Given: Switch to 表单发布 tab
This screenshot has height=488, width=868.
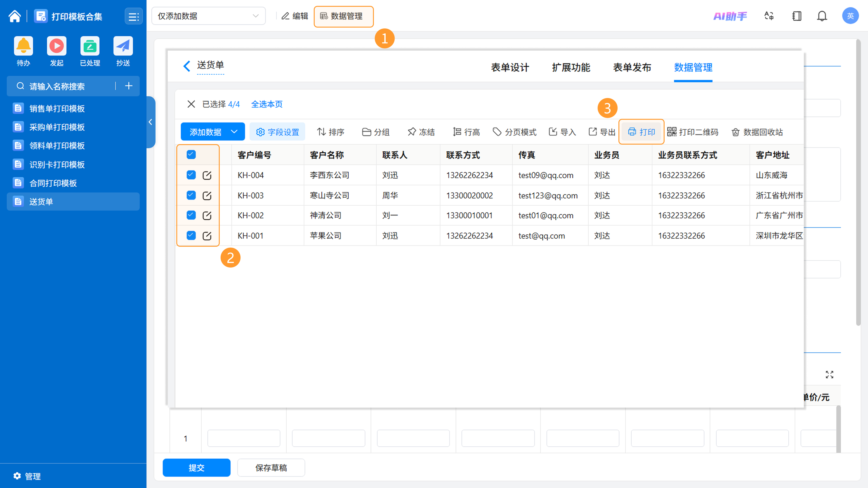Looking at the screenshot, I should point(632,67).
